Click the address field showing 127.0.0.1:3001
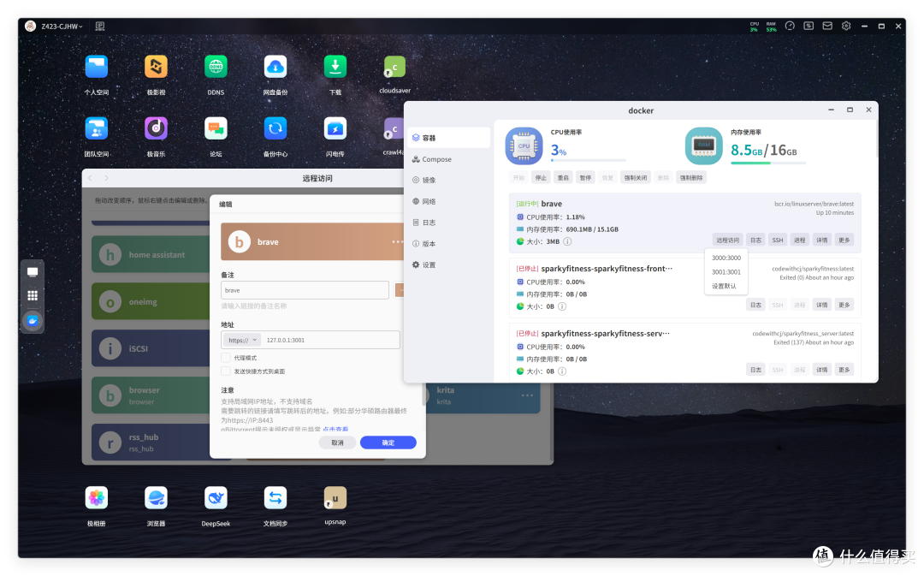This screenshot has width=924, height=576. pyautogui.click(x=331, y=340)
